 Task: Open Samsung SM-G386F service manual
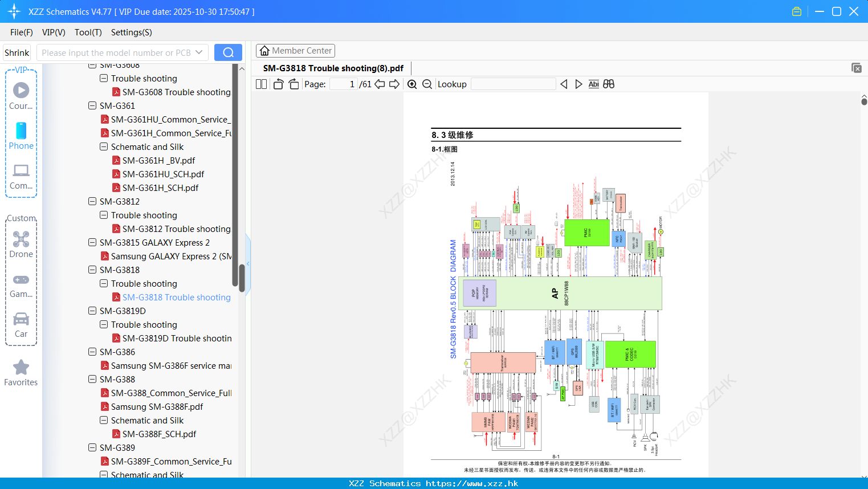[x=166, y=365]
